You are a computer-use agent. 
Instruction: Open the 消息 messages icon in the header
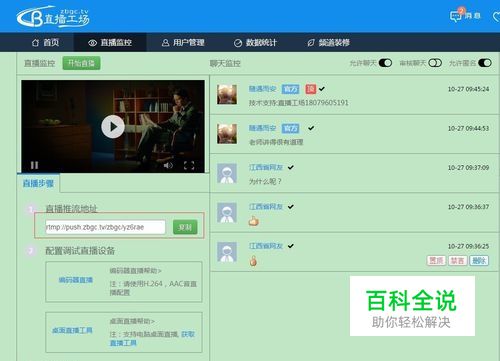[x=465, y=16]
